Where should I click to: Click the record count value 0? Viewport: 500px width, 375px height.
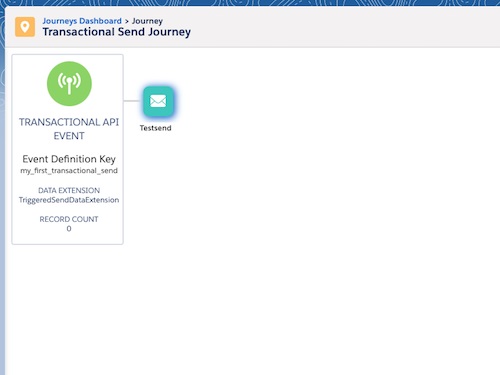click(x=69, y=229)
